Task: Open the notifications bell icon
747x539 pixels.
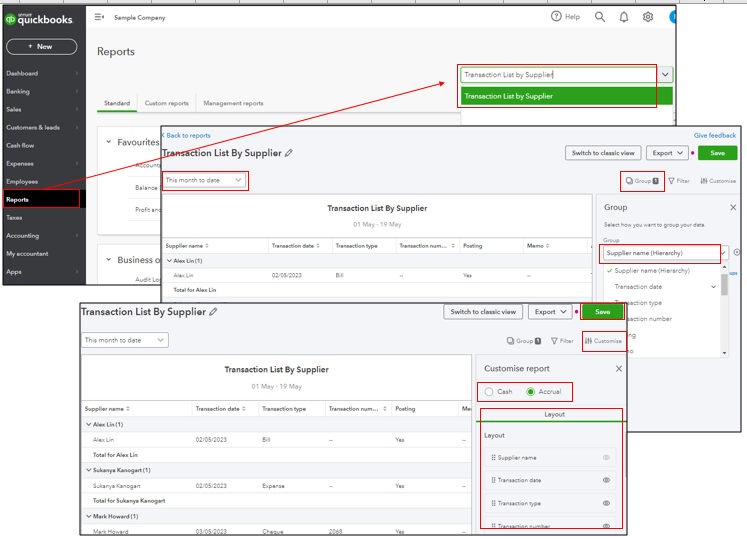Action: pos(624,17)
